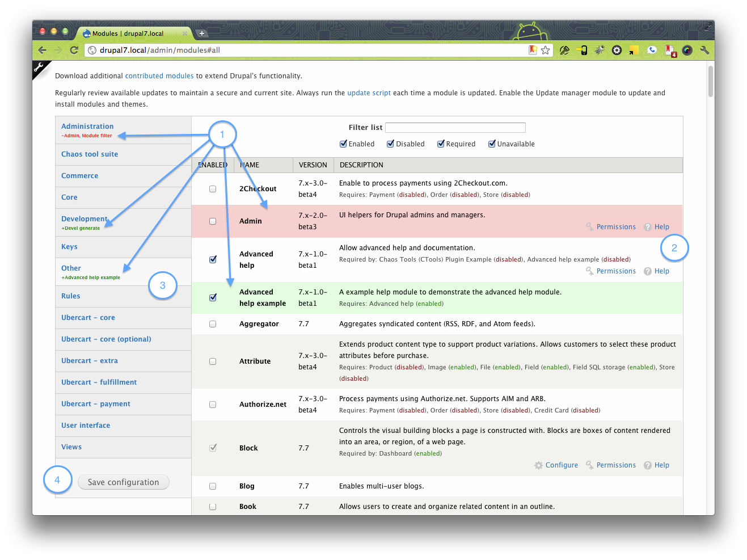Click the question mark icon in Block row
The width and height of the screenshot is (747, 560).
tap(648, 465)
